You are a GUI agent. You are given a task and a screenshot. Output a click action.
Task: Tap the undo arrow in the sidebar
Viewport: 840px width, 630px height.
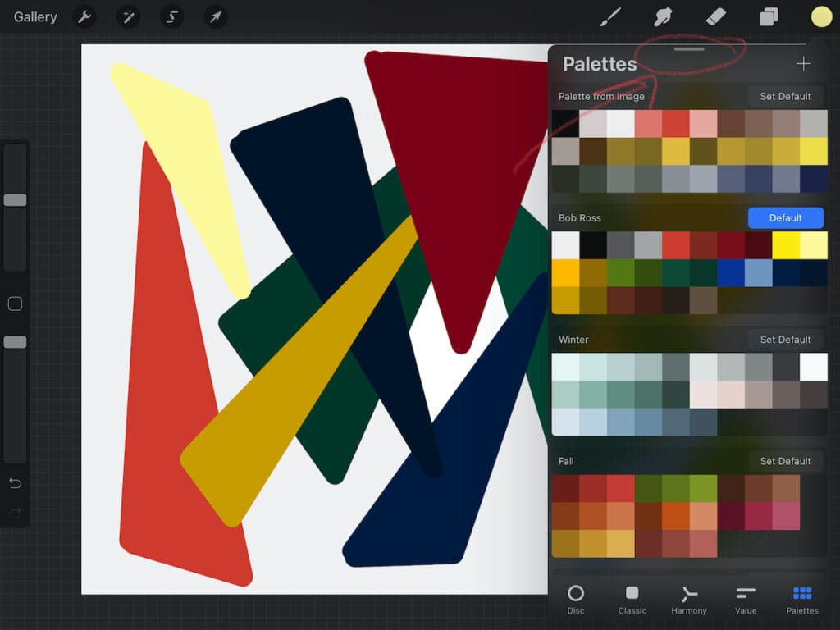[x=14, y=483]
